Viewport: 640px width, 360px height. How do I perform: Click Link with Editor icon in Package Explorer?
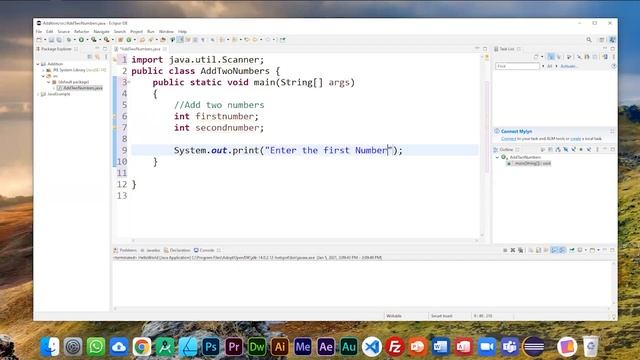tap(97, 57)
